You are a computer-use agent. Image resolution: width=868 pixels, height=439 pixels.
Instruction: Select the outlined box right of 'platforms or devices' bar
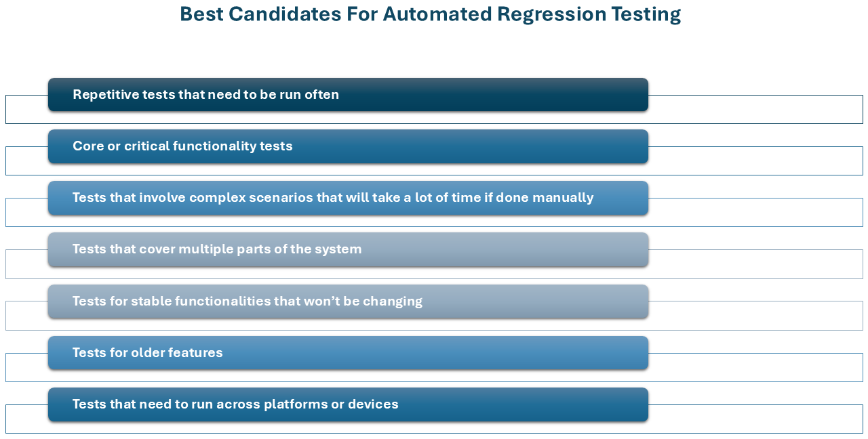(x=755, y=419)
